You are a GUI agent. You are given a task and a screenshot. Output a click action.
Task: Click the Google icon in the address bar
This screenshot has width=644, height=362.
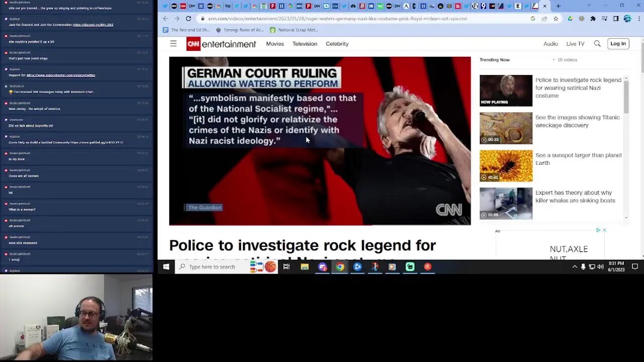533,19
